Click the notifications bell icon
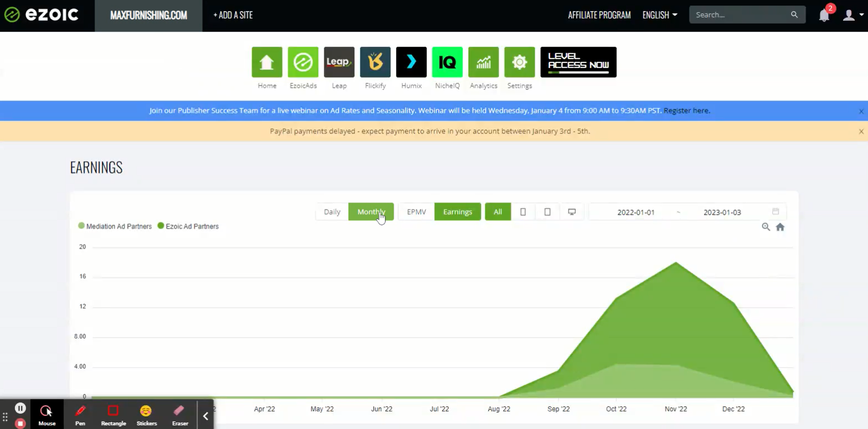This screenshot has height=429, width=868. tap(824, 15)
